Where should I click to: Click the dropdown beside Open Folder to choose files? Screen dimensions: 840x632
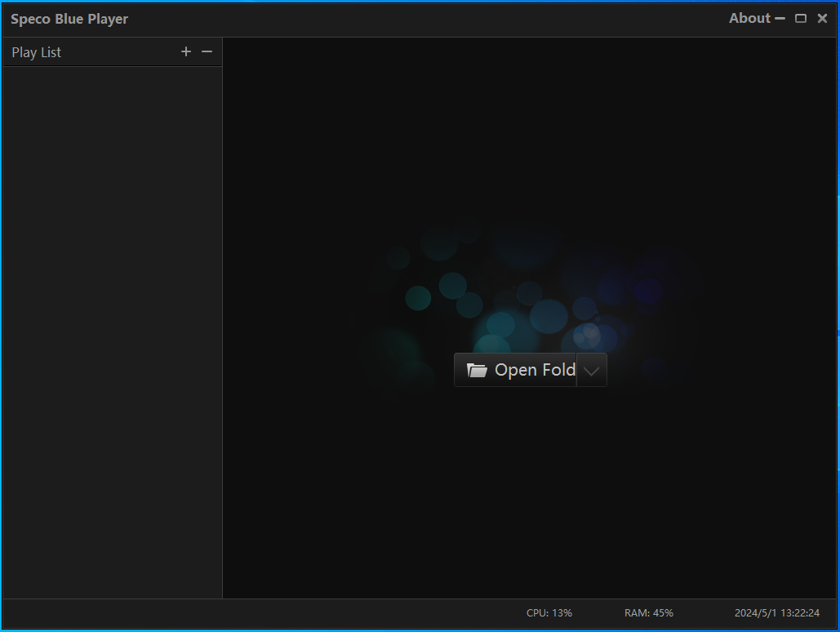pos(591,370)
